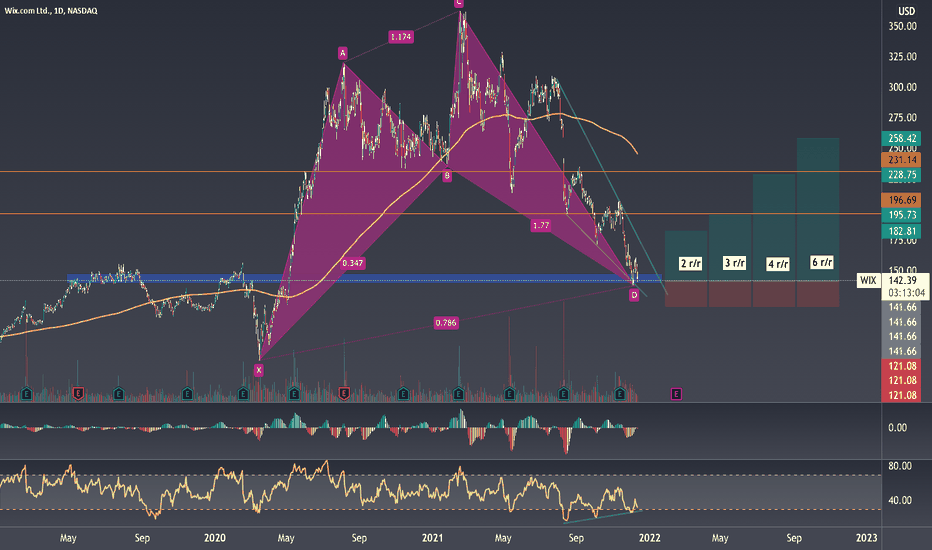Click the 231.14 orange price label

pos(902,160)
